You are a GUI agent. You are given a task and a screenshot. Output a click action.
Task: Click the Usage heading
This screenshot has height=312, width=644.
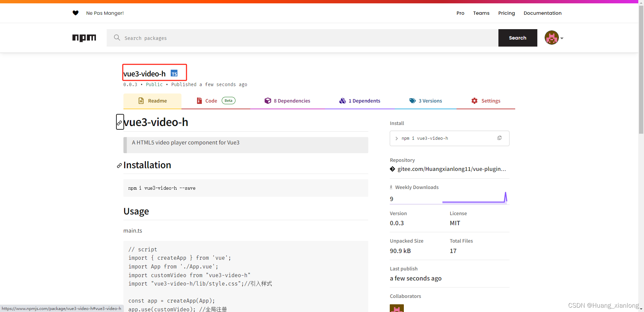click(136, 211)
